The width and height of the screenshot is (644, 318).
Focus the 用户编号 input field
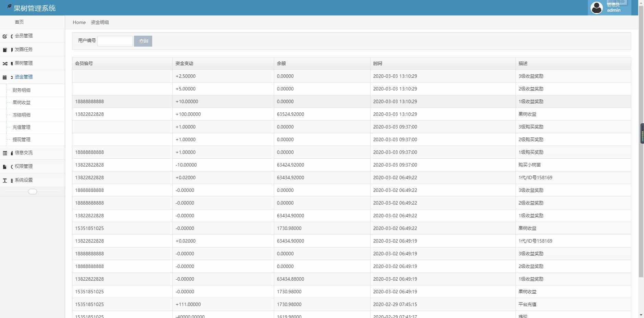115,41
